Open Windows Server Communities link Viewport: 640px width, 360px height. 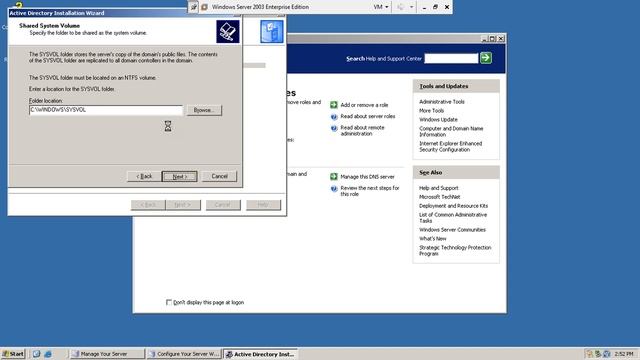452,230
